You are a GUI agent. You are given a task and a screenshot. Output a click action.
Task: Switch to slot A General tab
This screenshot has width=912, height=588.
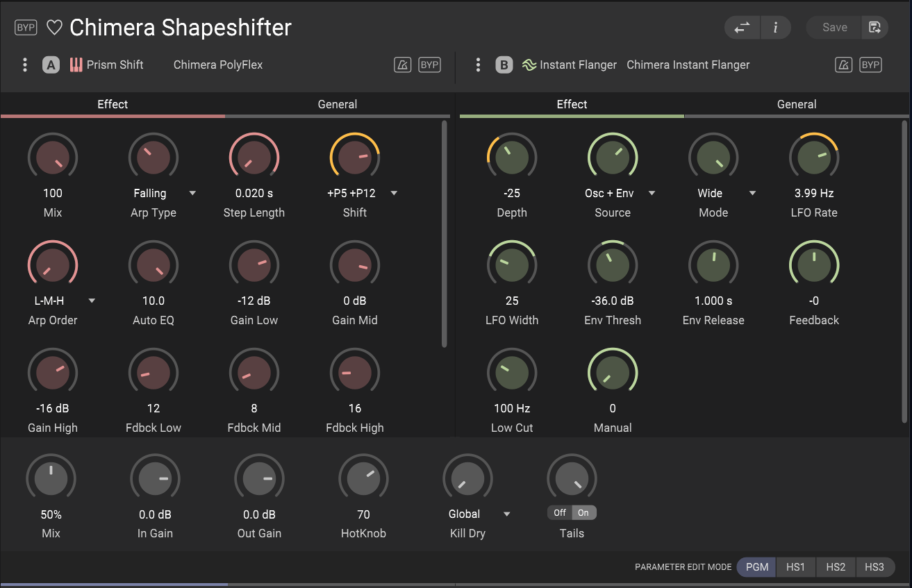point(338,105)
